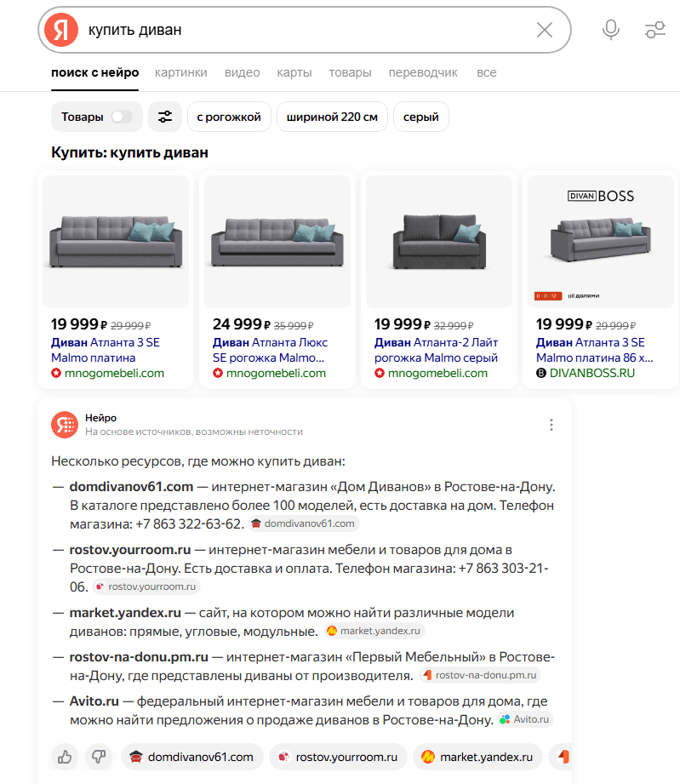Viewport: 680px width, 784px height.
Task: Apply the 'с рогожкой' filter chip
Action: click(229, 117)
